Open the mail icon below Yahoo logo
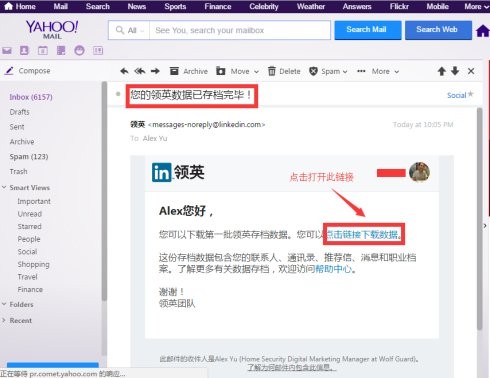 7,51
